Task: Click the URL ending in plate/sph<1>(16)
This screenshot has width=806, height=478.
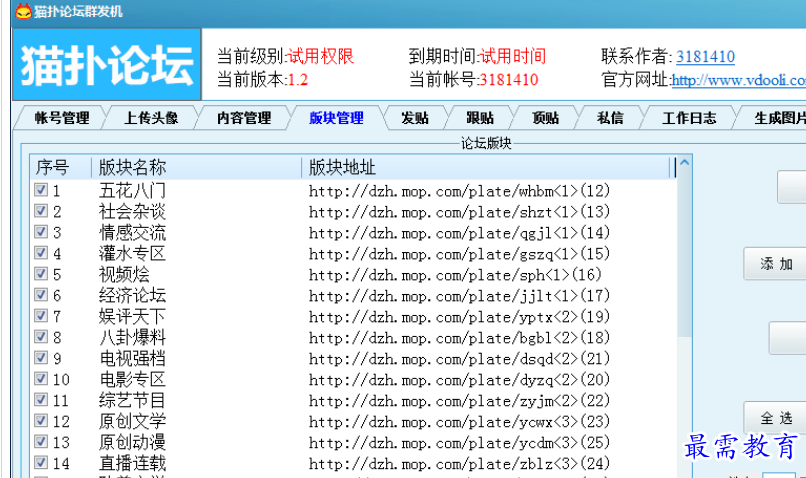Action: pos(455,275)
